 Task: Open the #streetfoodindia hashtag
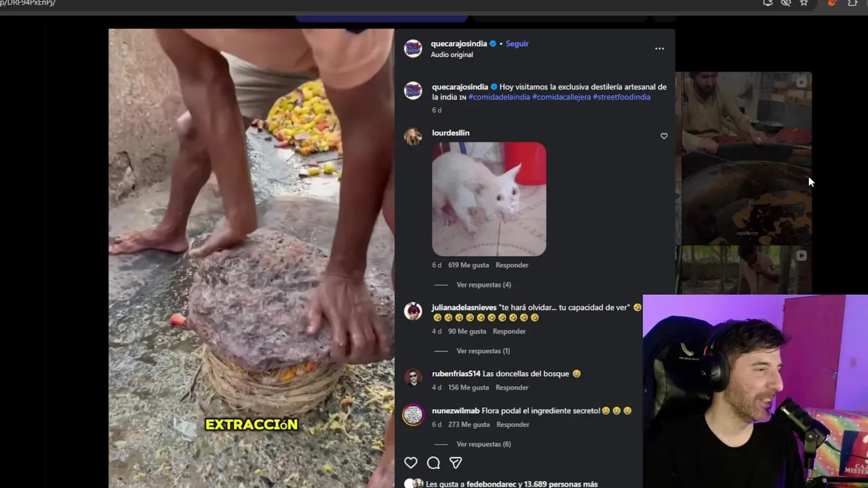(622, 97)
